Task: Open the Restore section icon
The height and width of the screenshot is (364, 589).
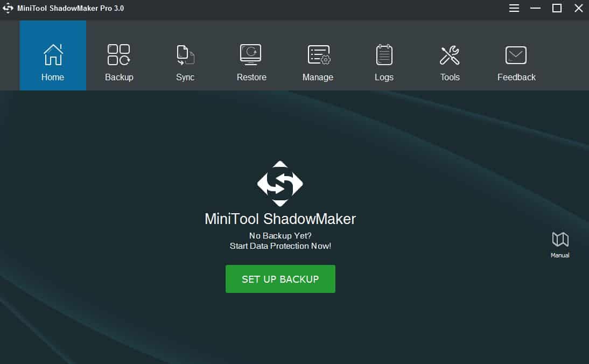Action: pos(251,54)
